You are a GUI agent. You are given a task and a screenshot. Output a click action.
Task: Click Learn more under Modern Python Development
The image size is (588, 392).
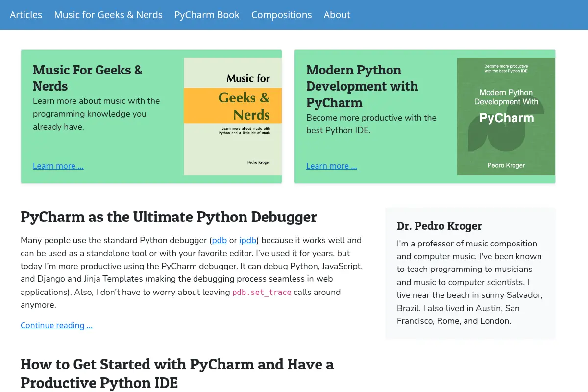click(332, 166)
